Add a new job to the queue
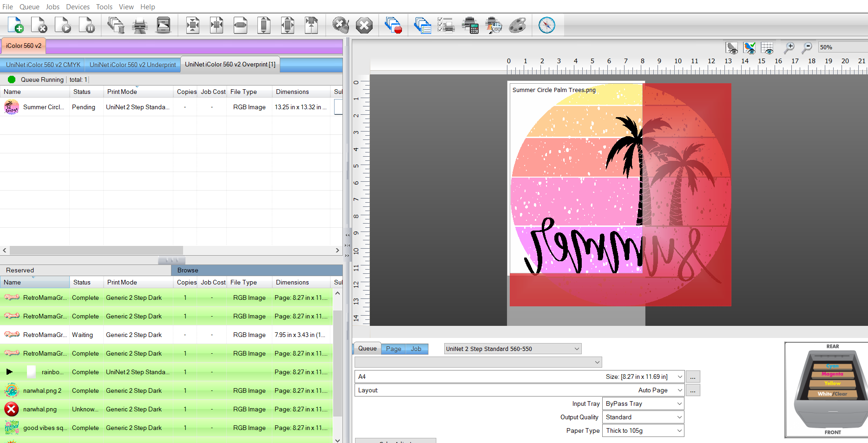This screenshot has height=443, width=868. 16,25
